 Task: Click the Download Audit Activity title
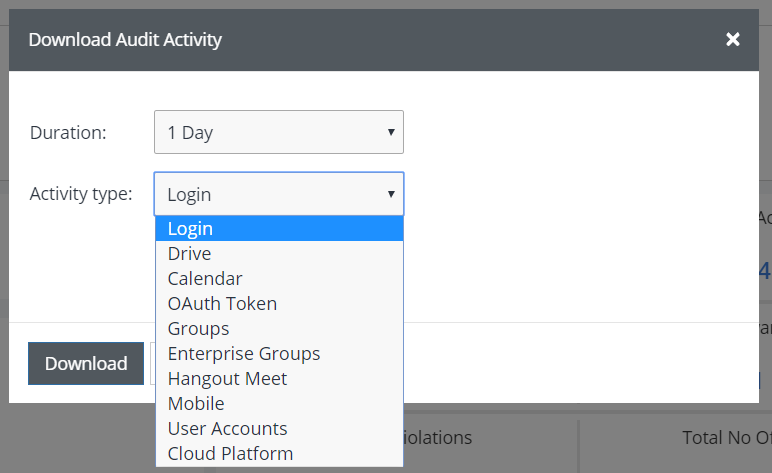[125, 40]
